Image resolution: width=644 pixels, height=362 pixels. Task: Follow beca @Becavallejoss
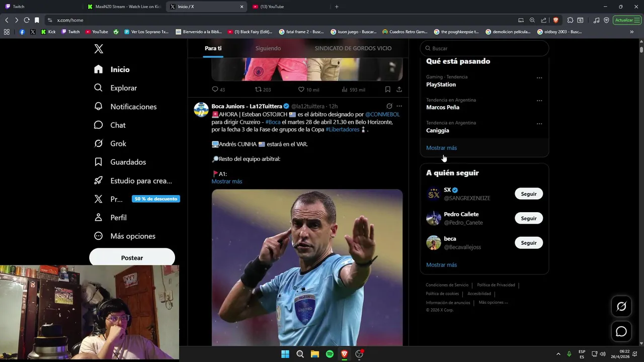pyautogui.click(x=529, y=243)
